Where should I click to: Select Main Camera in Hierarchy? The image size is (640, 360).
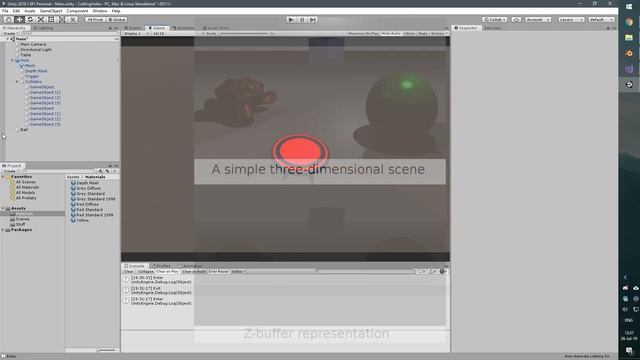click(33, 44)
